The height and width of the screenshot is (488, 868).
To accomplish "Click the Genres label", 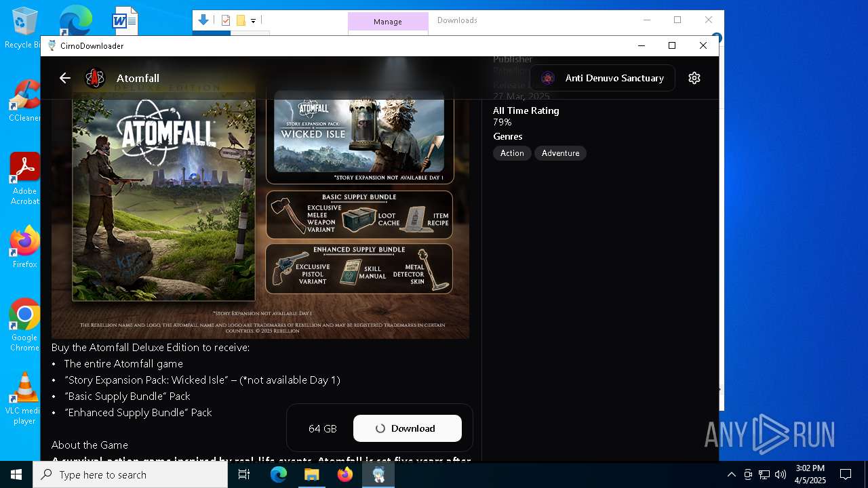I will coord(507,136).
